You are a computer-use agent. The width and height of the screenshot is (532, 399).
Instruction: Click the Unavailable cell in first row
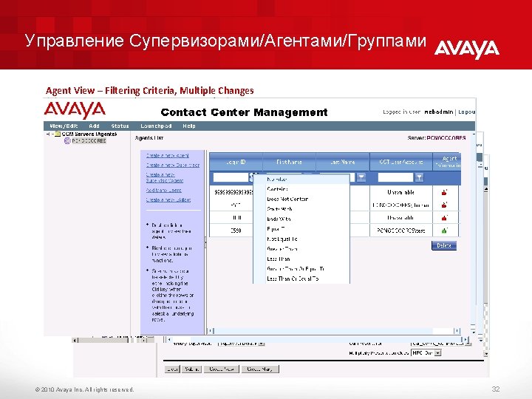[x=401, y=192]
